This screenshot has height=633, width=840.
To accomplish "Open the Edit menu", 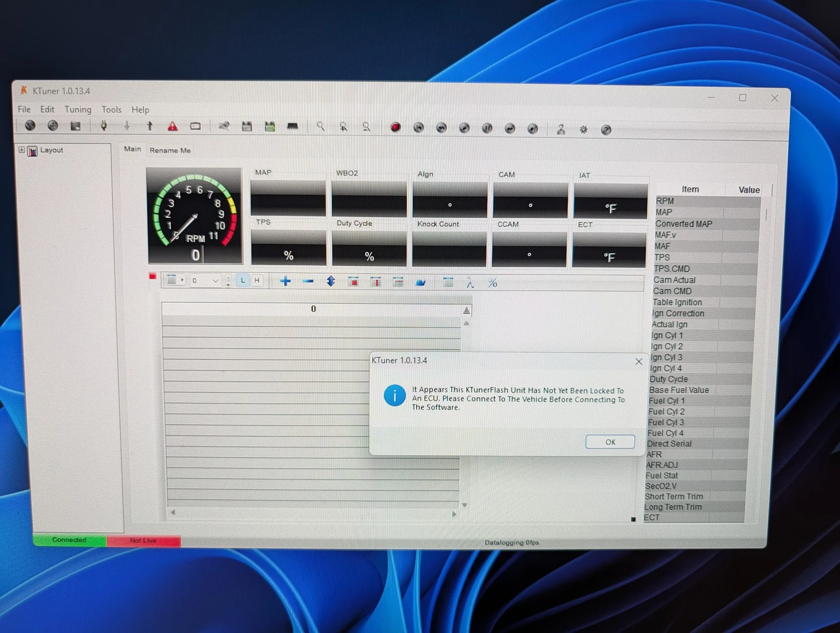I will tap(47, 109).
